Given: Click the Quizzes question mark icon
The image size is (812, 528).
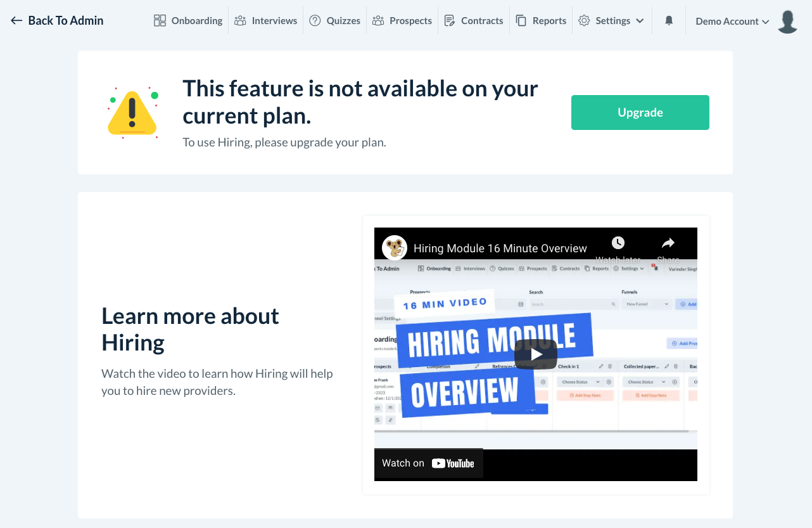Looking at the screenshot, I should tap(315, 21).
